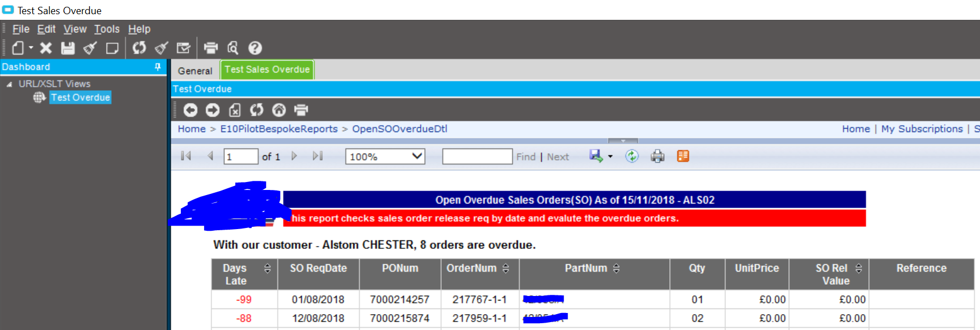Sort by the OrderNum column

tap(506, 268)
